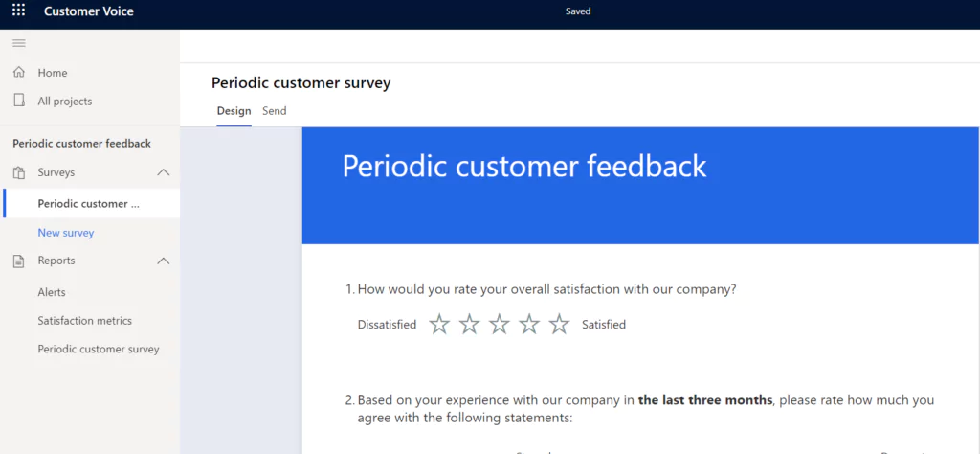The height and width of the screenshot is (454, 980).
Task: Switch to the Send tab
Action: tap(275, 111)
